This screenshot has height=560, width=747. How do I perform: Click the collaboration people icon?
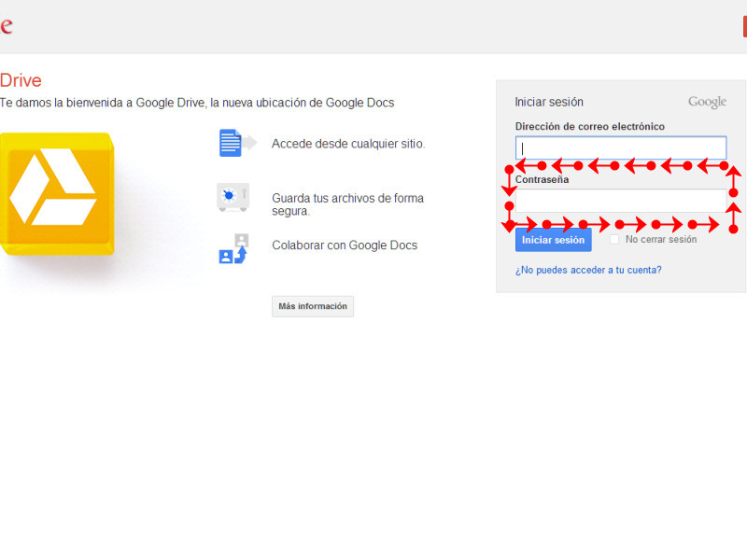233,249
